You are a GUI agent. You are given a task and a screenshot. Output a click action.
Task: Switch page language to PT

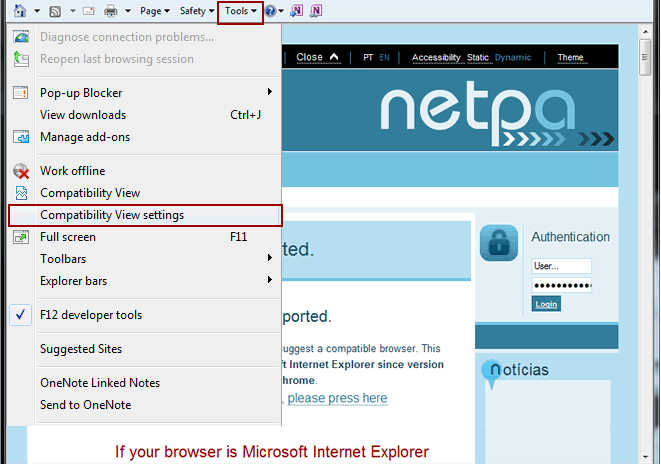point(368,57)
